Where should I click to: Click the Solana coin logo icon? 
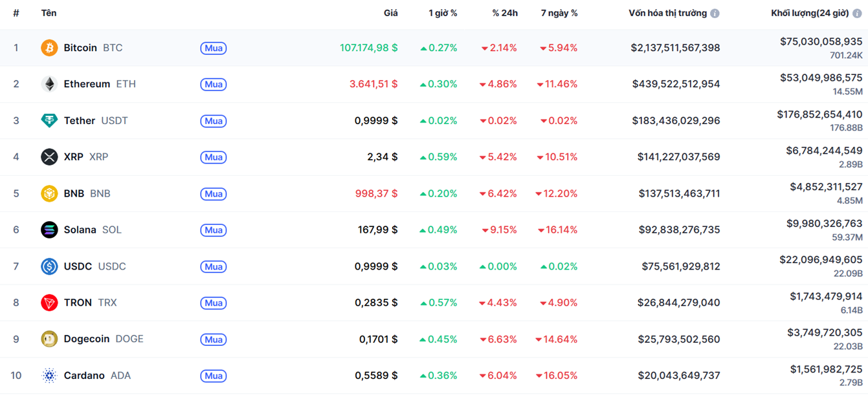[x=49, y=230]
